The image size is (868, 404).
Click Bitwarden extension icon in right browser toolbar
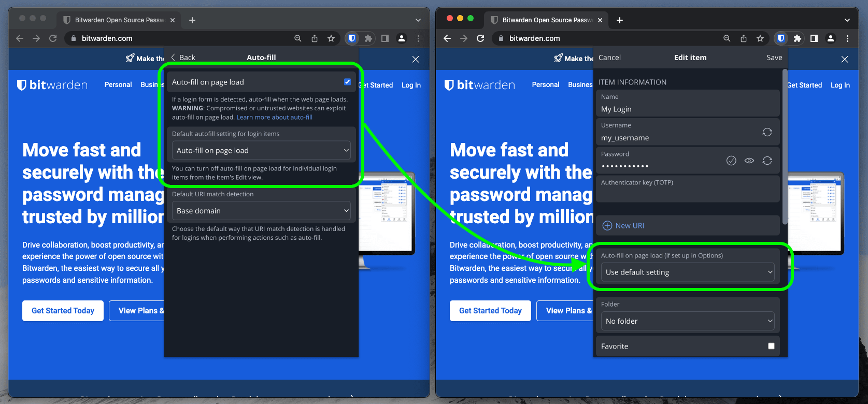781,38
